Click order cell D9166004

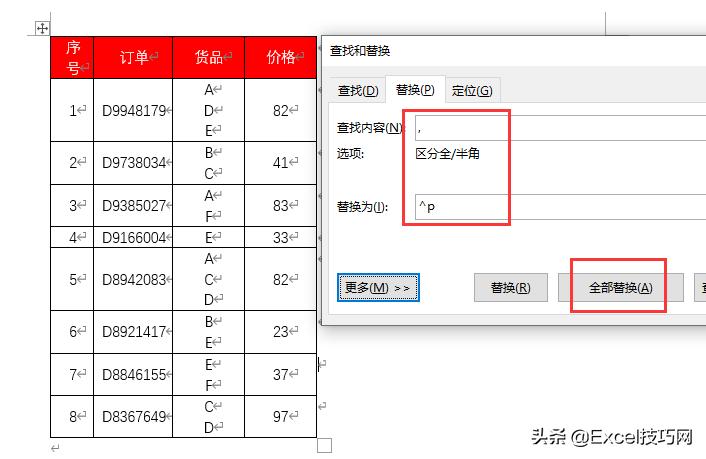pos(133,237)
